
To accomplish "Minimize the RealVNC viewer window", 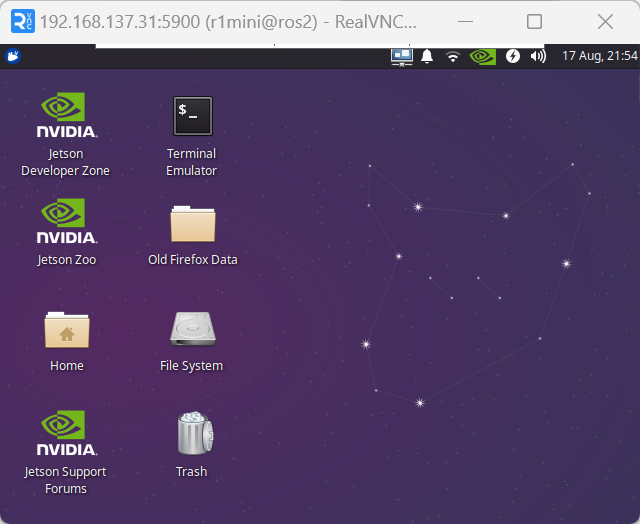I will click(x=465, y=22).
